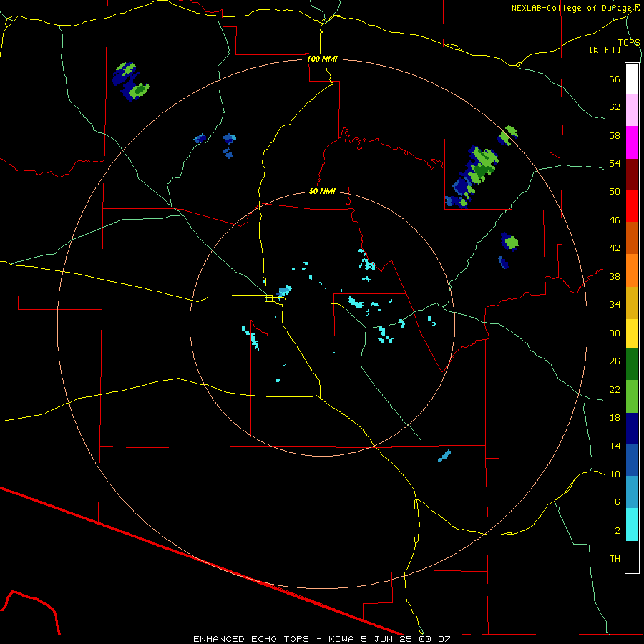The height and width of the screenshot is (644, 644).
Task: Click the black TH legend swatch
Action: tap(632, 557)
